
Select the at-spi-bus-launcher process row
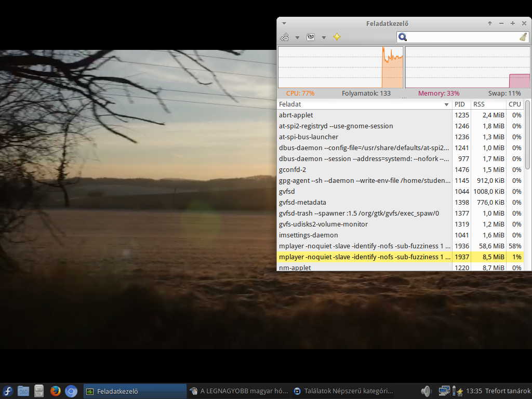pyautogui.click(x=401, y=137)
